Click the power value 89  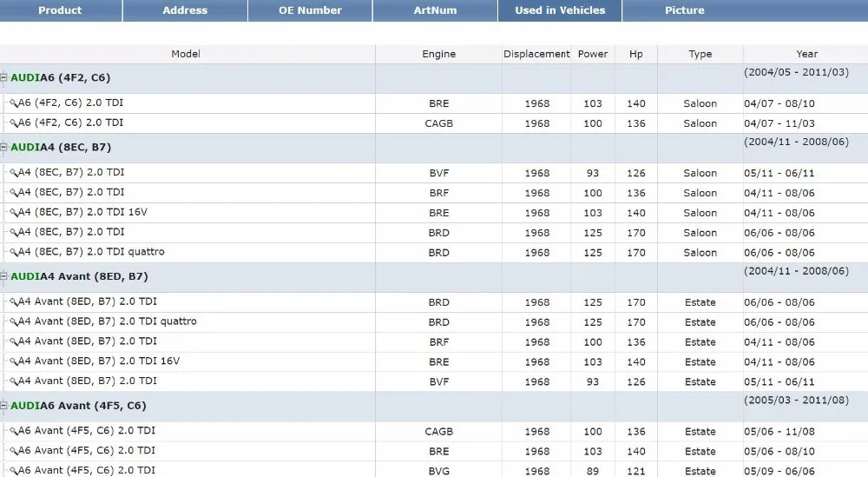click(x=593, y=472)
